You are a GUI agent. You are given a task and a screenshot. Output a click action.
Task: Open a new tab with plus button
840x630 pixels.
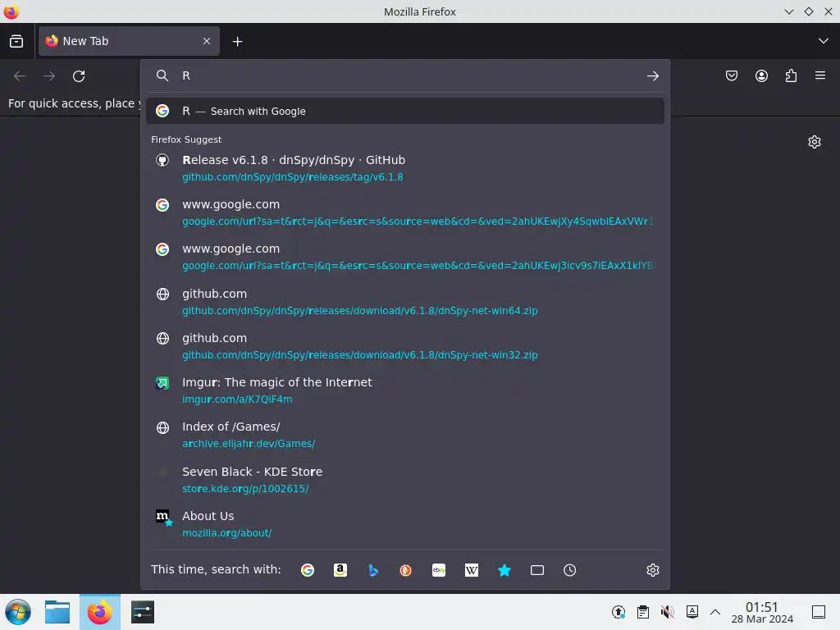[237, 41]
